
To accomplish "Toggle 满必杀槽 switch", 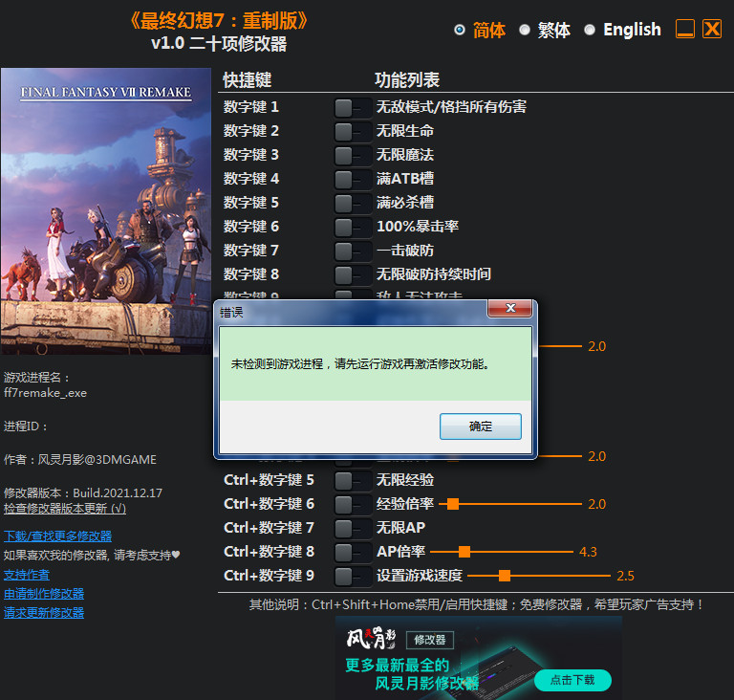I will (x=353, y=204).
